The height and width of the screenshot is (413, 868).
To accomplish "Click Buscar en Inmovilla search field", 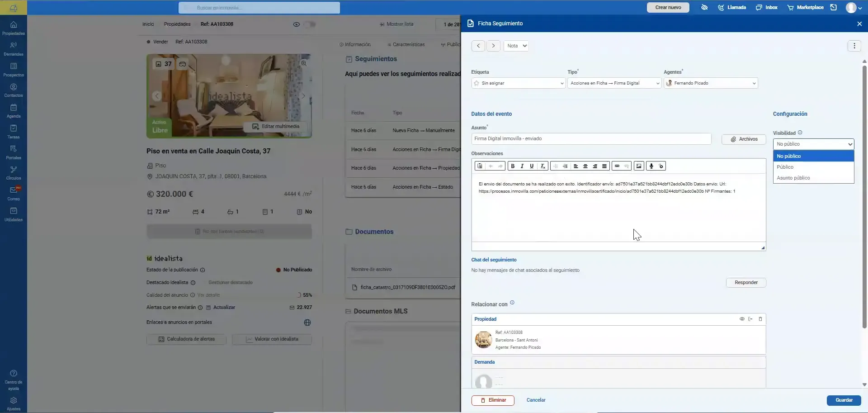I will (259, 8).
